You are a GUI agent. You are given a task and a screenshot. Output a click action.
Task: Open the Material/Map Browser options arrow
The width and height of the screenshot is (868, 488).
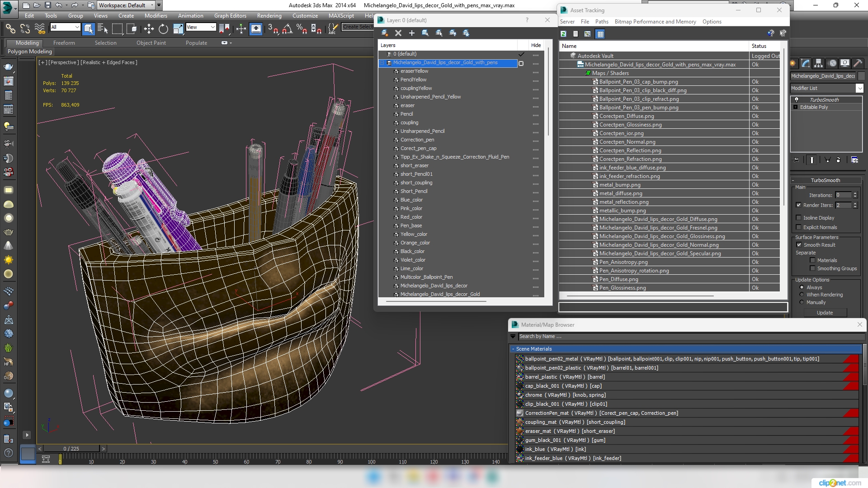pos(513,336)
